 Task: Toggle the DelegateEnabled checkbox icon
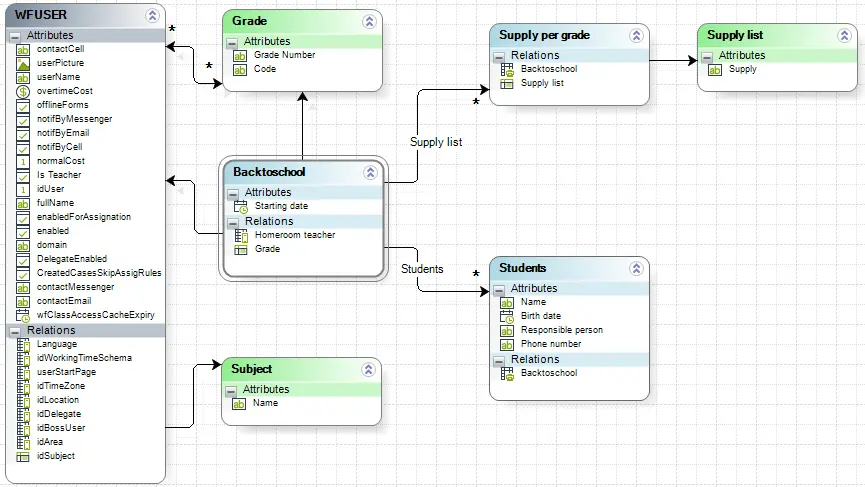click(x=23, y=259)
